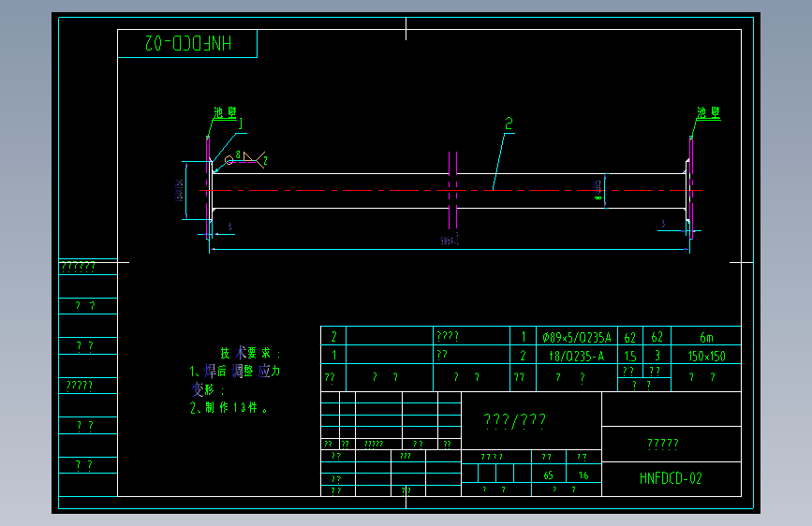Click the 技术要求 heading text
The image size is (812, 526).
(x=251, y=353)
